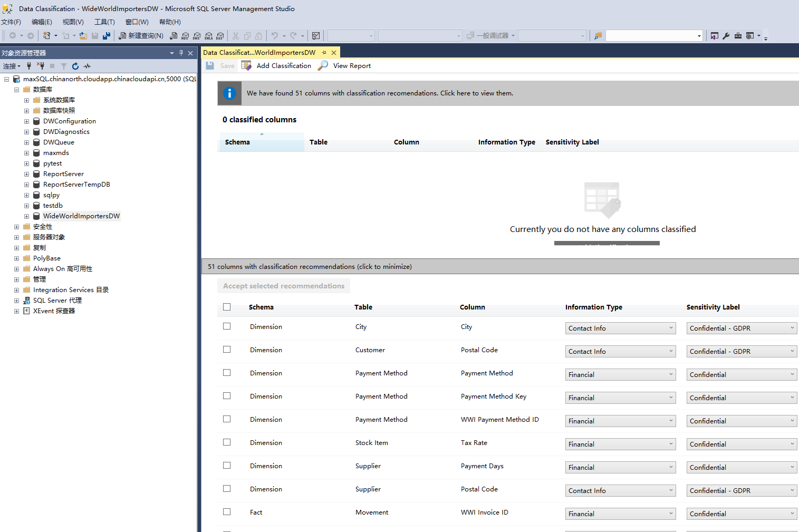Open Information Type dropdown for Tax Rate row
This screenshot has height=532, width=799.
tap(620, 444)
